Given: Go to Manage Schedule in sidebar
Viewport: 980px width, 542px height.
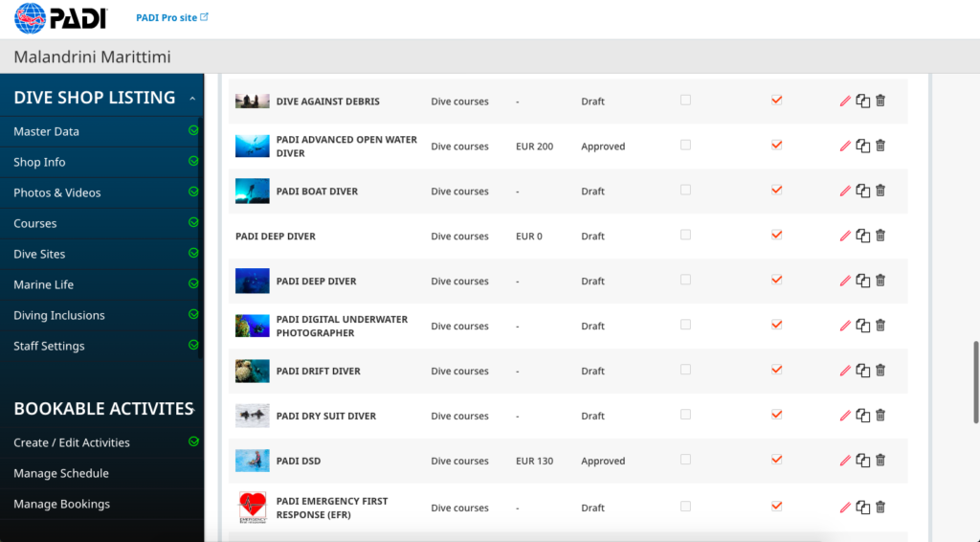Looking at the screenshot, I should [x=61, y=473].
